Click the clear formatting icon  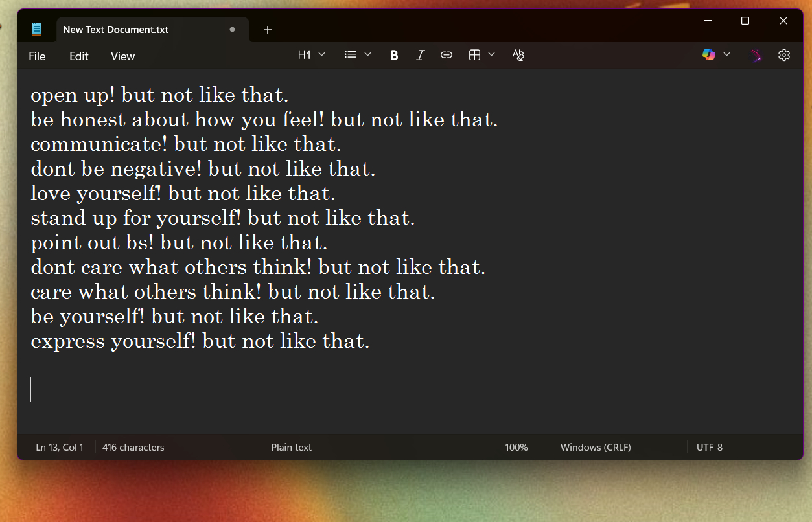click(518, 56)
